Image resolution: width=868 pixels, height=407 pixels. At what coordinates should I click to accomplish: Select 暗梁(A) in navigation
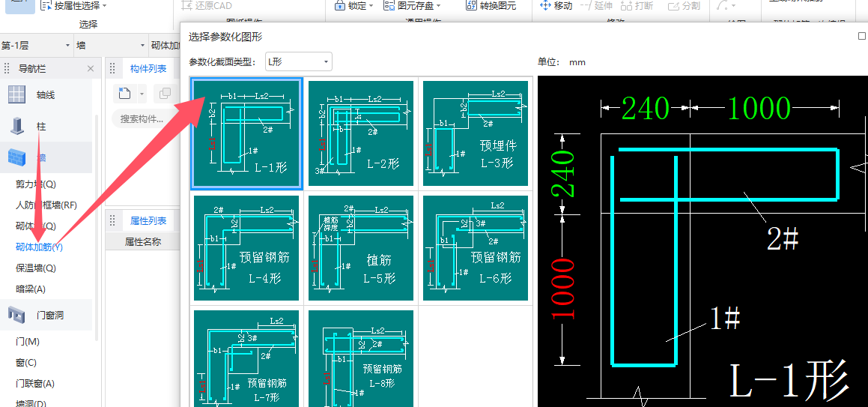31,289
